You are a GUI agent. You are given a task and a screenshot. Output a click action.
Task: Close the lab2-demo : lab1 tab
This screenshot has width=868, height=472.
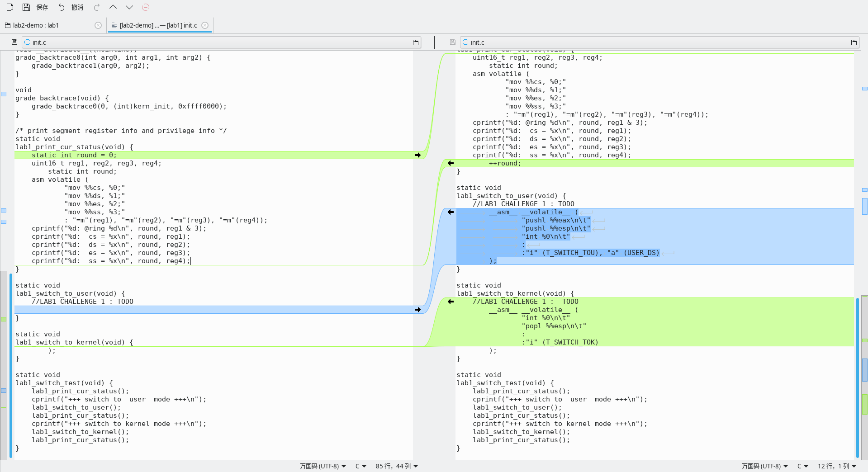coord(98,25)
